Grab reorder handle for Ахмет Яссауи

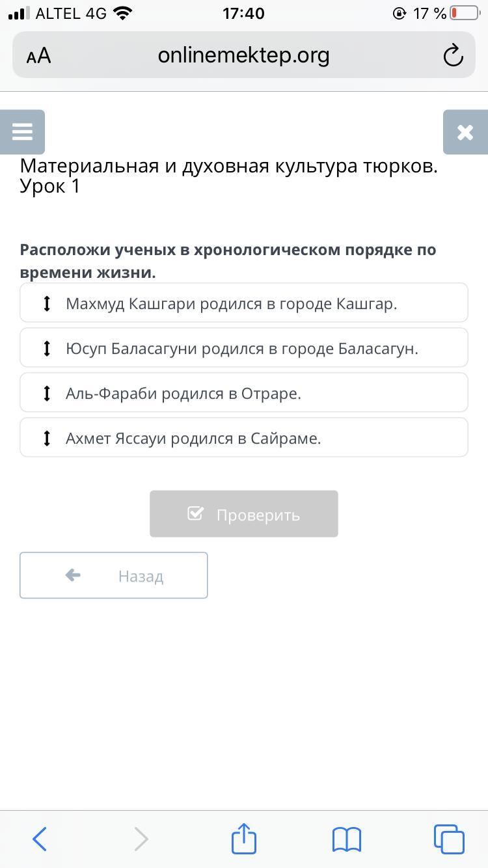tap(47, 438)
